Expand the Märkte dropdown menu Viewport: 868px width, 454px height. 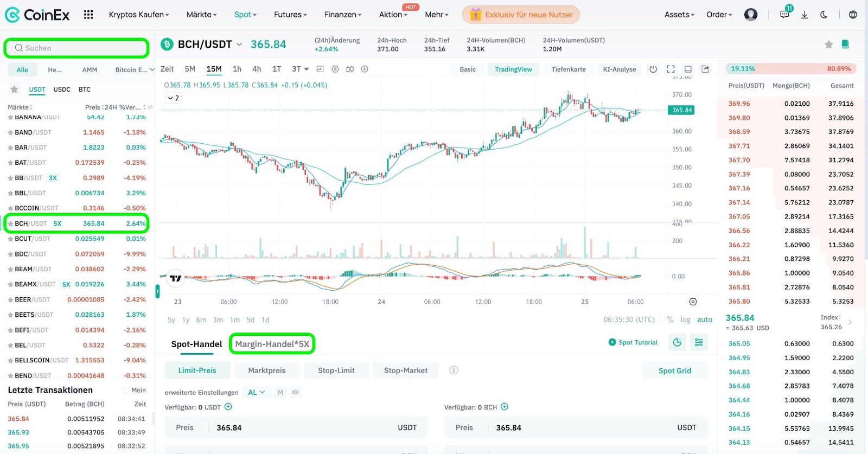coord(201,15)
